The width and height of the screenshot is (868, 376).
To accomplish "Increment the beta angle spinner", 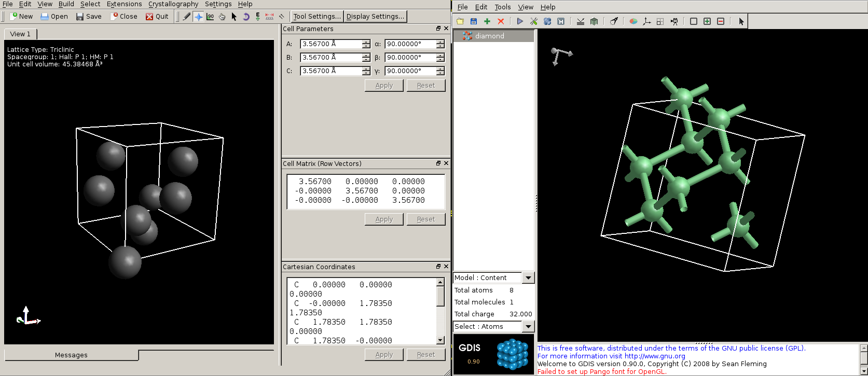I will pyautogui.click(x=440, y=55).
